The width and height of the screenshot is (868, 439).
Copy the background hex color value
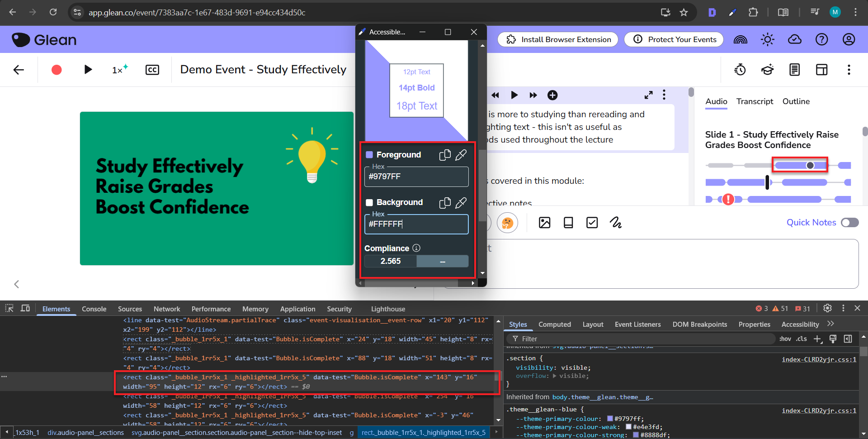click(445, 203)
